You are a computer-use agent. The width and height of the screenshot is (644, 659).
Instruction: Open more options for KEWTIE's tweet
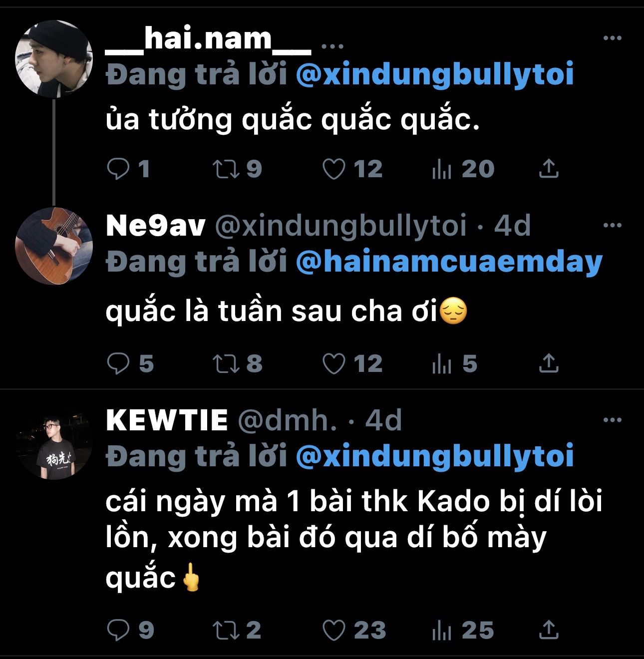[x=612, y=420]
